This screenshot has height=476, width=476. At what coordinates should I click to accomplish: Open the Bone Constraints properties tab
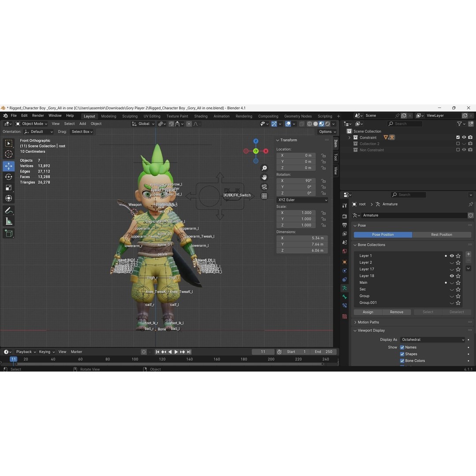[345, 306]
